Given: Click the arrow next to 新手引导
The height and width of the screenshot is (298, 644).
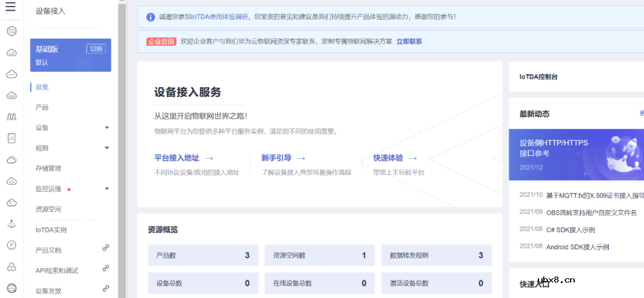Looking at the screenshot, I should [x=301, y=158].
